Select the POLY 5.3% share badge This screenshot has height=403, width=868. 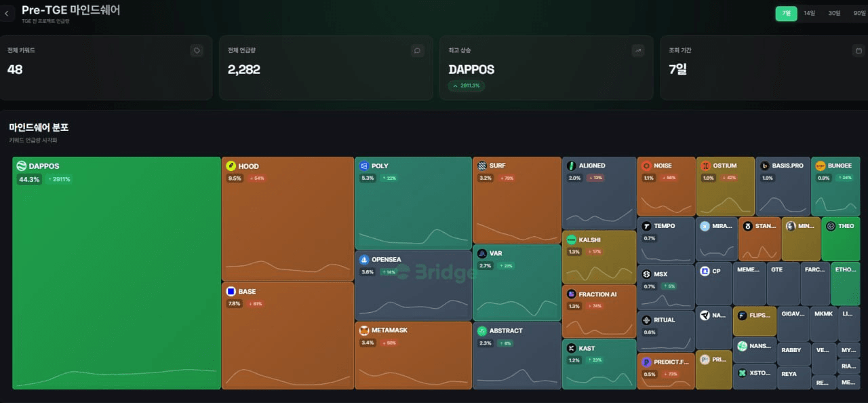(368, 178)
